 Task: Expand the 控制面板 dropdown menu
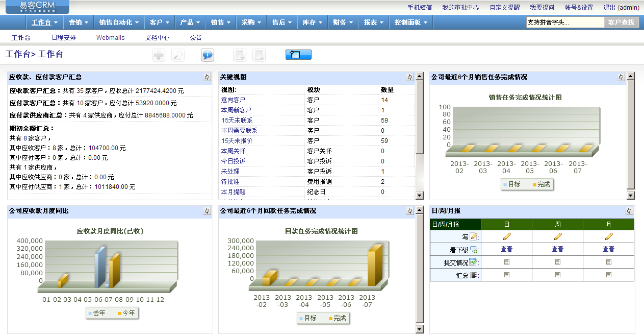pyautogui.click(x=411, y=22)
